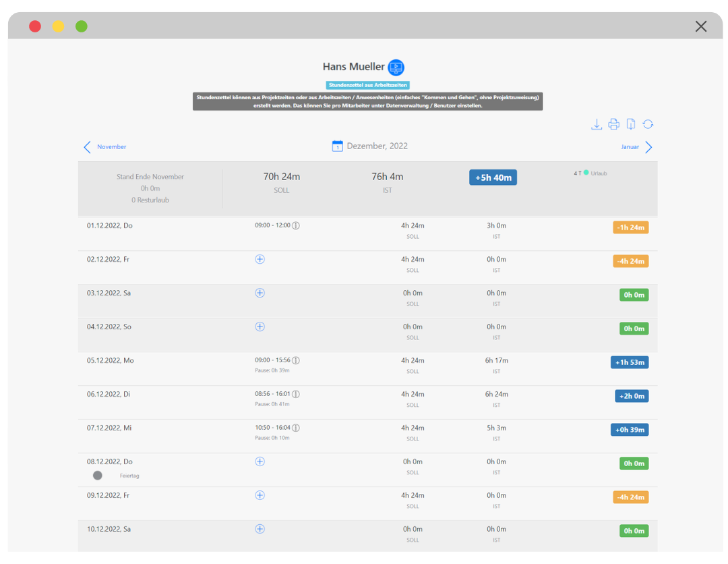
Task: Open info icon for 05.12.2022 time entry
Action: tap(295, 360)
